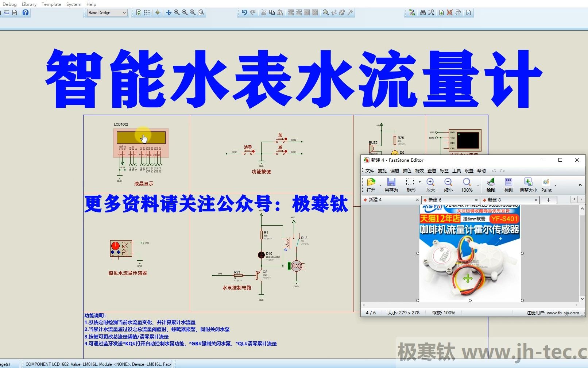Open the 文件 menu in FastStone
Screen dimensions: 588x368
(370, 170)
